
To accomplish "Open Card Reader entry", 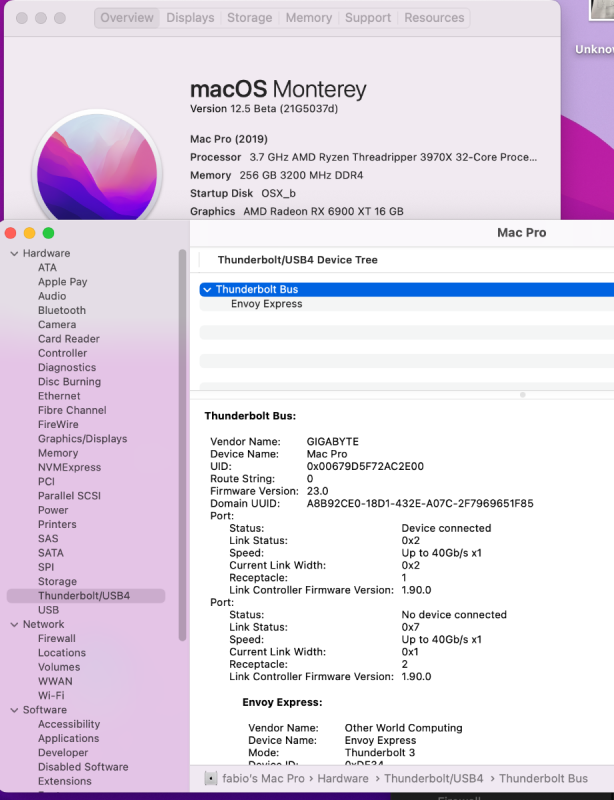I will coord(68,339).
